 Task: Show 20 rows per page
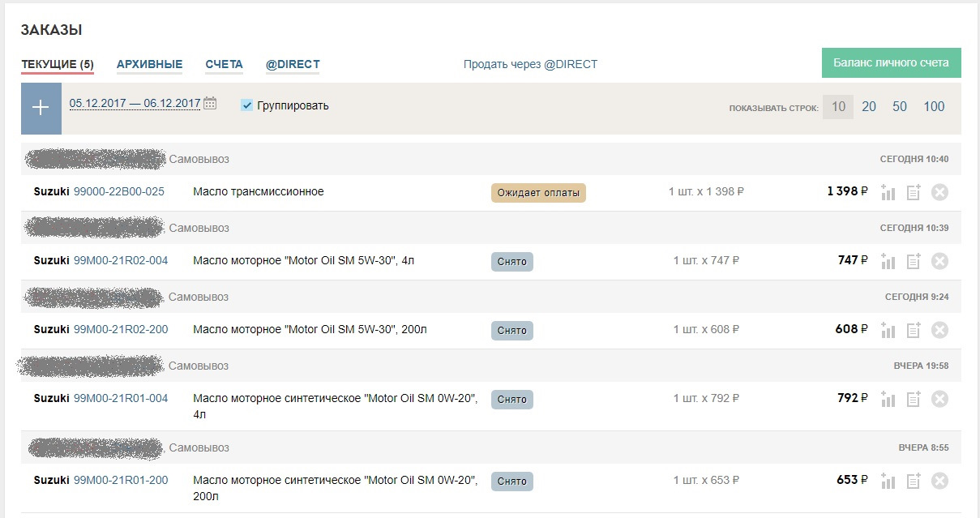tap(869, 107)
